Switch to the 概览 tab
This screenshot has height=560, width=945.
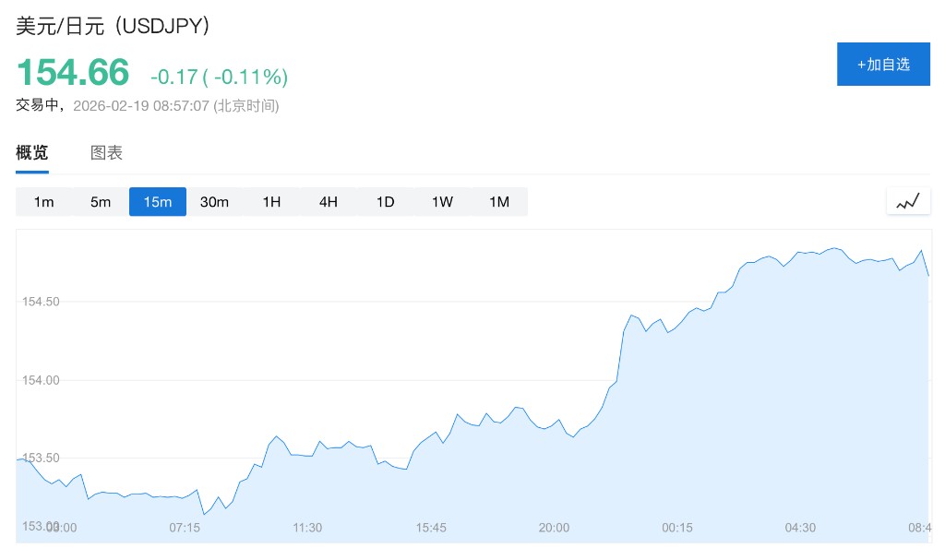click(32, 153)
